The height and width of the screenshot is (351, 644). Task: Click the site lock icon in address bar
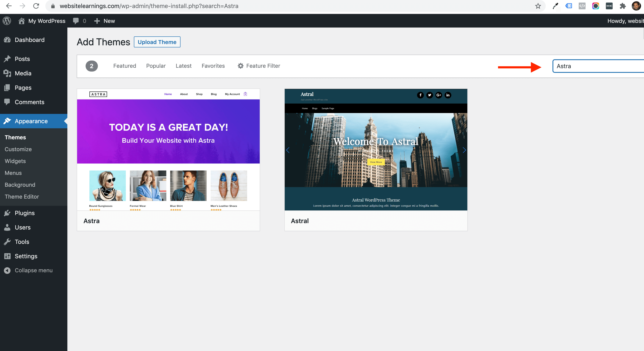click(x=53, y=6)
